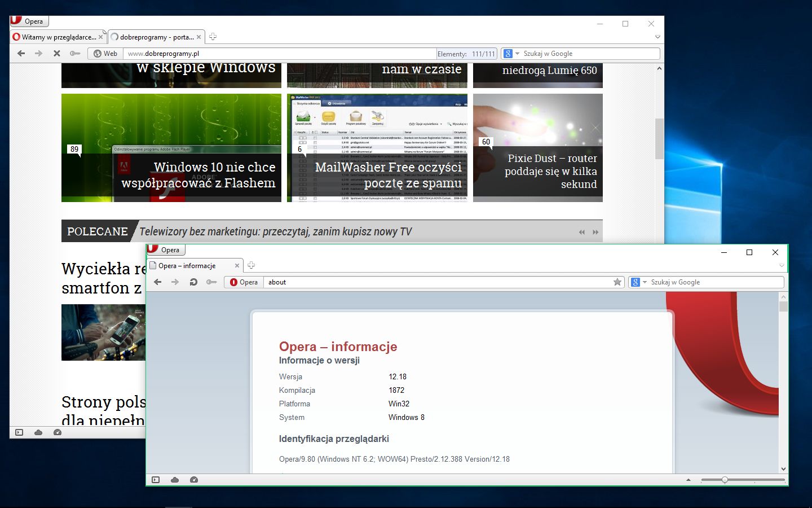Close the 'Opera – informacje' tab
The width and height of the screenshot is (812, 508).
(x=237, y=266)
